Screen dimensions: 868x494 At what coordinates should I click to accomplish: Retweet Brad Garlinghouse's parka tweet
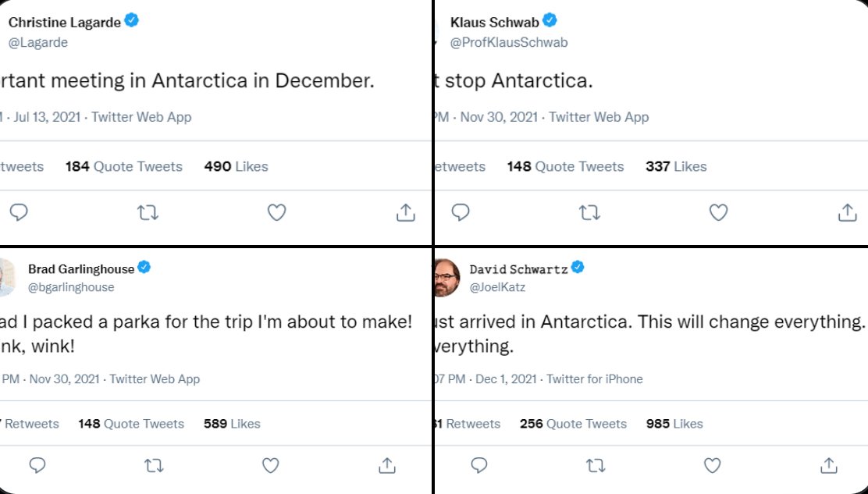(x=154, y=466)
